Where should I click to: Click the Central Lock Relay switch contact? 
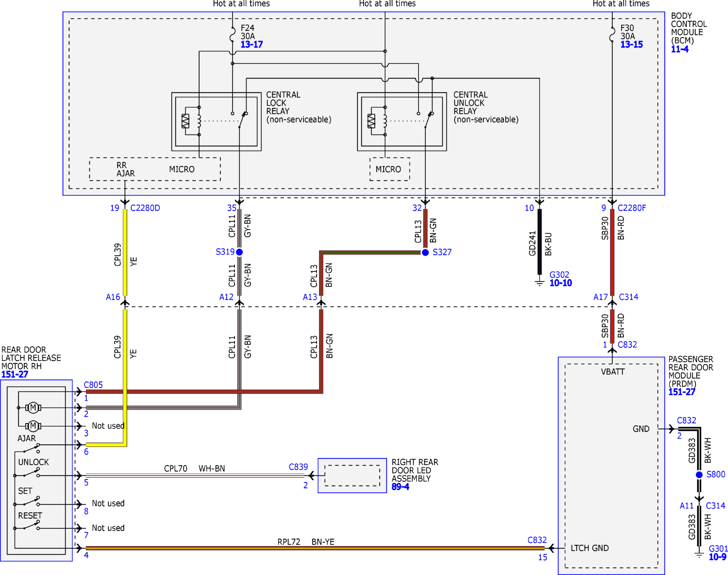click(x=243, y=120)
